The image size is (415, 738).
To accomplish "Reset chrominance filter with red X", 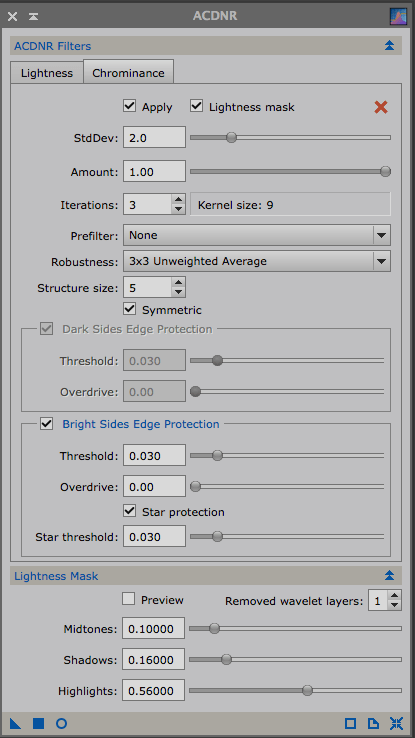I will pos(381,107).
